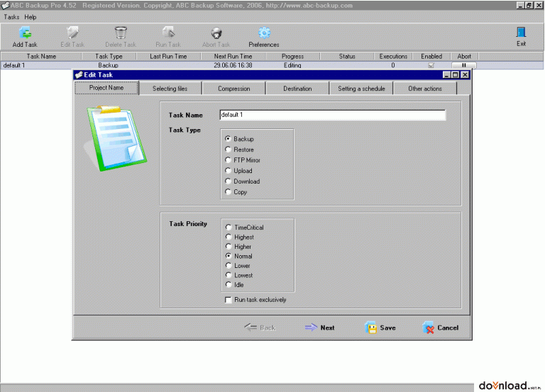
Task: Click the Task Type column header
Action: (x=109, y=56)
